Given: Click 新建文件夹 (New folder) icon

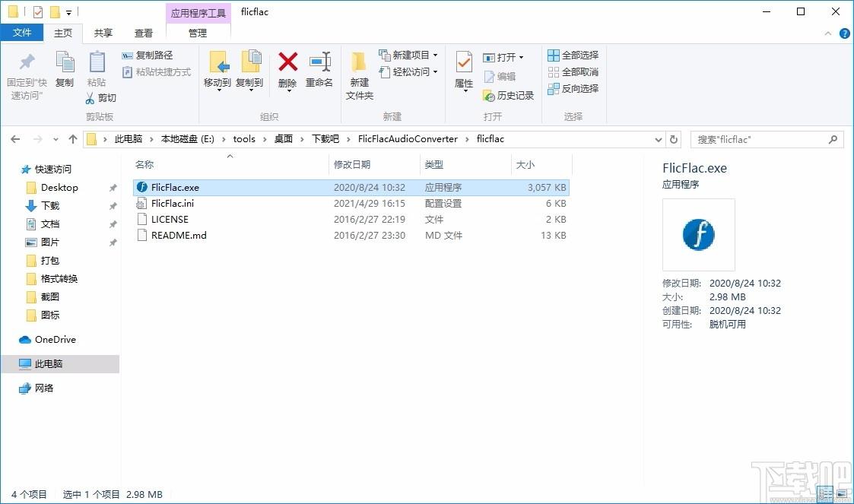Looking at the screenshot, I should coord(358,62).
